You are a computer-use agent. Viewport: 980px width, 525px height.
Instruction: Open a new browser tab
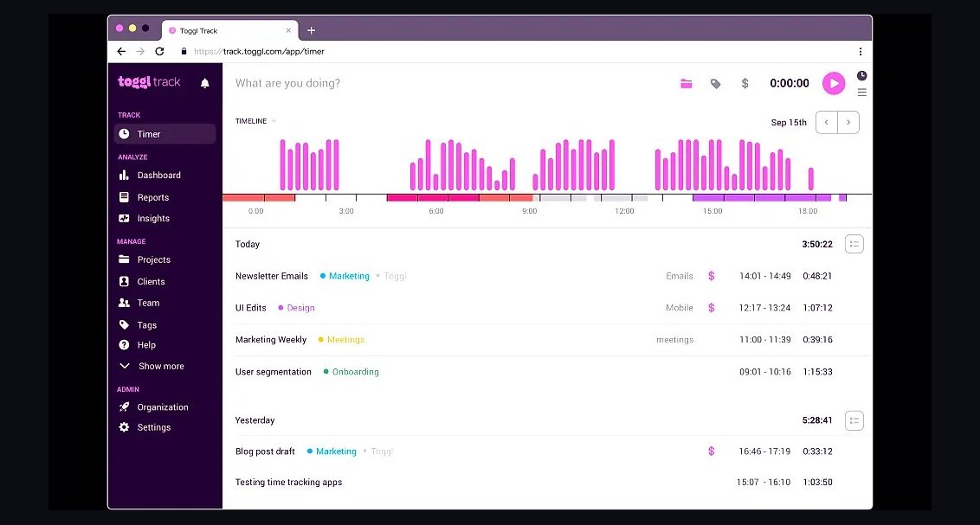[x=312, y=30]
